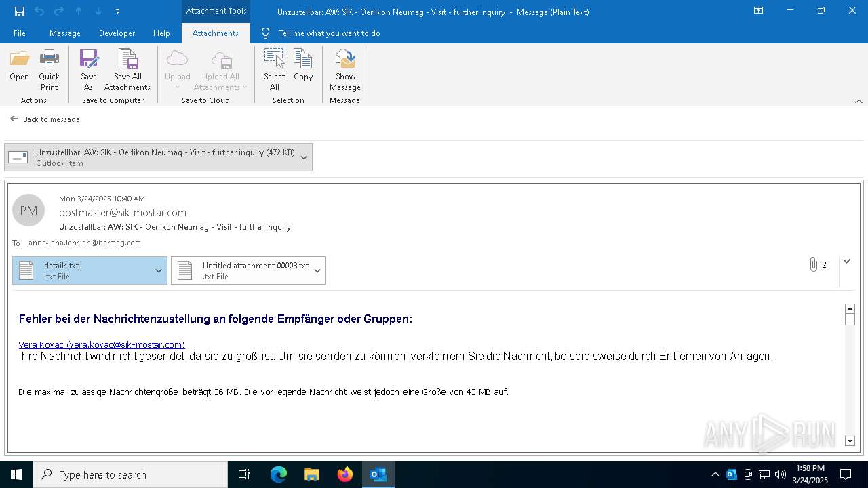The height and width of the screenshot is (488, 868).
Task: Launch Microsoft Edge from the taskbar
Action: click(x=279, y=474)
